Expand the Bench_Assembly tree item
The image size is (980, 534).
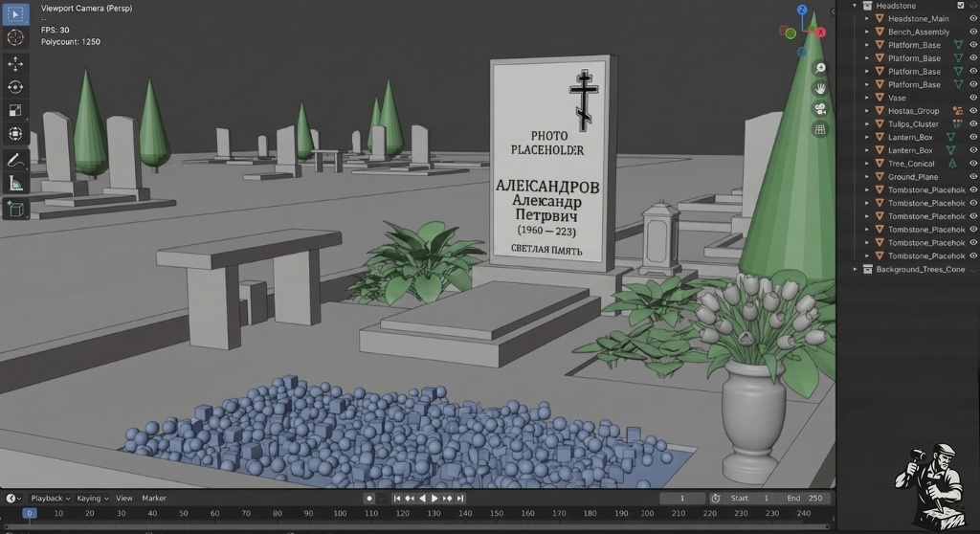(x=867, y=32)
